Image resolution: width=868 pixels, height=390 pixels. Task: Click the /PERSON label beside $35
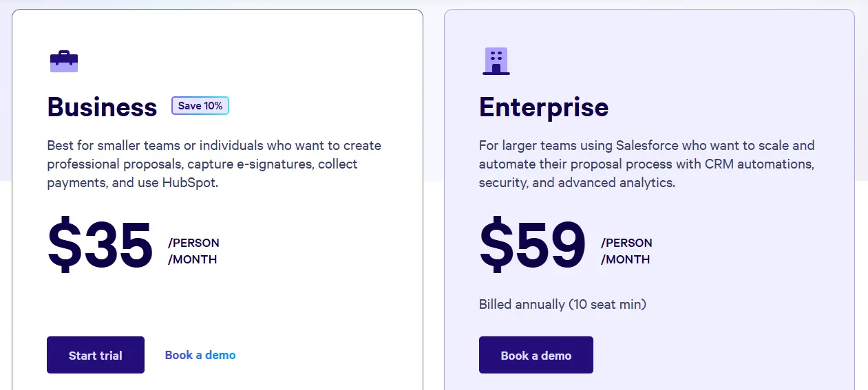tap(193, 243)
